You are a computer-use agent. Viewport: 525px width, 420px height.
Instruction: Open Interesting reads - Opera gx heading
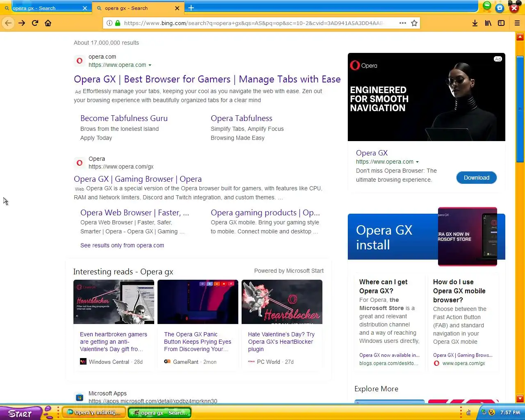pyautogui.click(x=123, y=272)
